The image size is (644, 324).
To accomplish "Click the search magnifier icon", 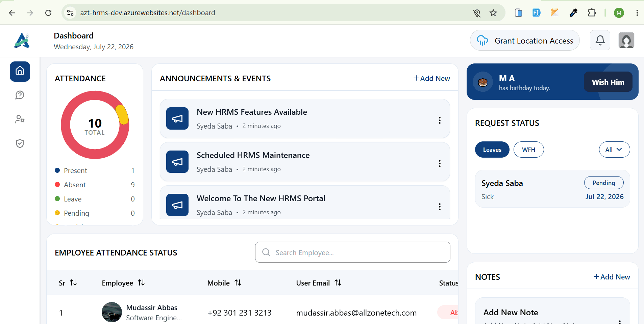I will (x=266, y=252).
